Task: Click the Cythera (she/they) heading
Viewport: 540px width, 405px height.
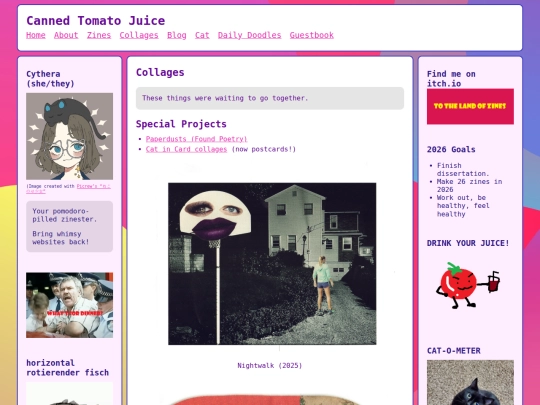Action: pyautogui.click(x=50, y=79)
